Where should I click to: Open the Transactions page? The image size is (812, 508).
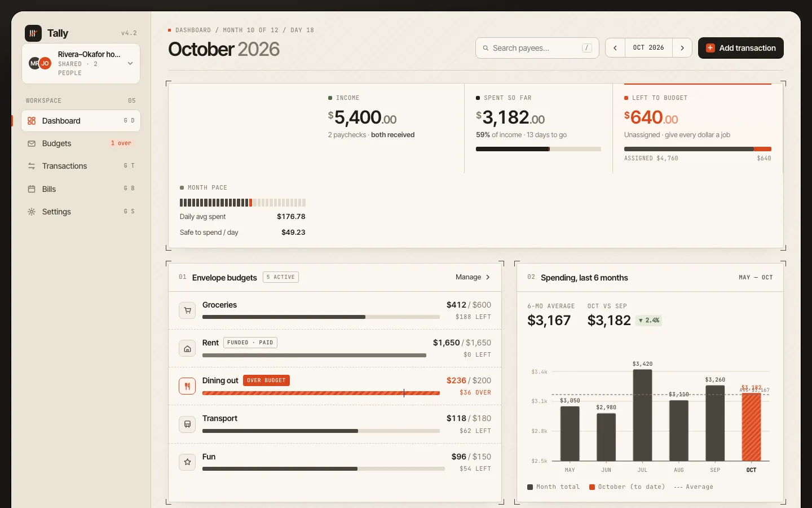point(81,166)
